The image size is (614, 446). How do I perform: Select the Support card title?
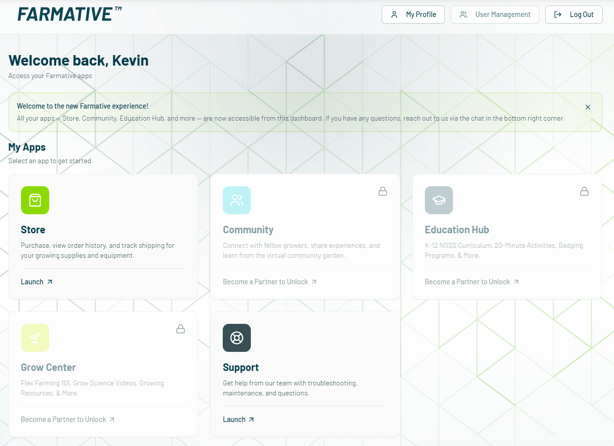241,368
